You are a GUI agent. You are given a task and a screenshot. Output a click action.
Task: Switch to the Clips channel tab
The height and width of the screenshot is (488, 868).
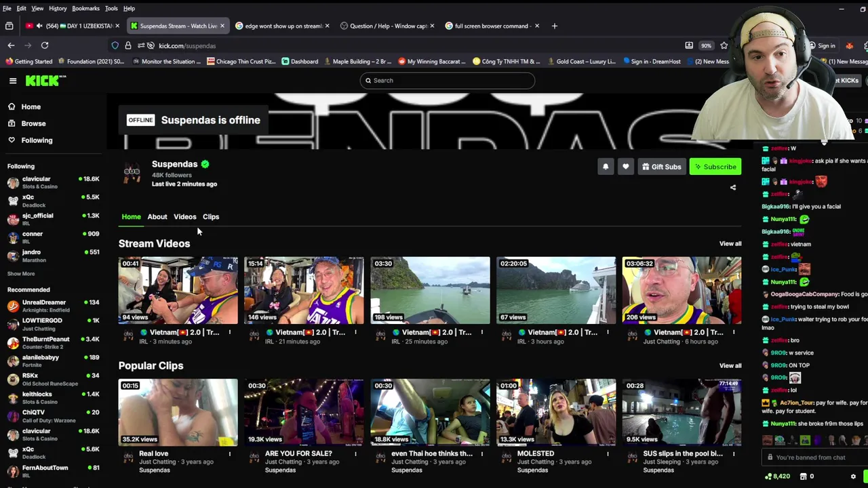[211, 217]
